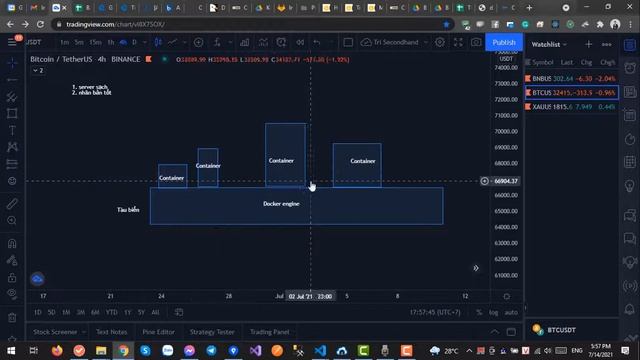Viewport: 640px width, 360px height.
Task: Switch to 1h timeframe
Action: tap(111, 42)
